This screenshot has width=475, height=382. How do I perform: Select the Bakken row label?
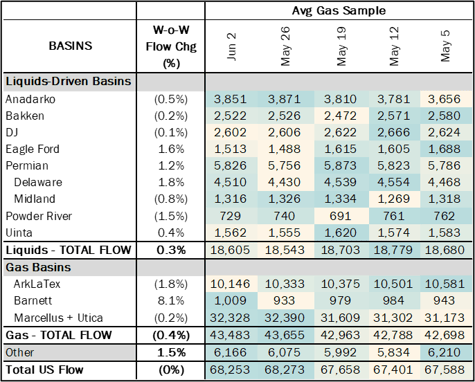tap(25, 116)
